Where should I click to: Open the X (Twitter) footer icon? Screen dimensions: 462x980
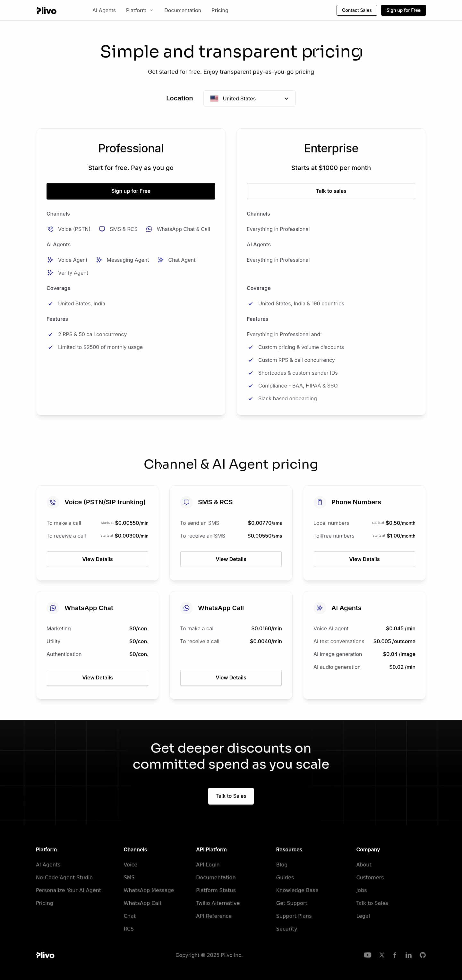(x=382, y=955)
